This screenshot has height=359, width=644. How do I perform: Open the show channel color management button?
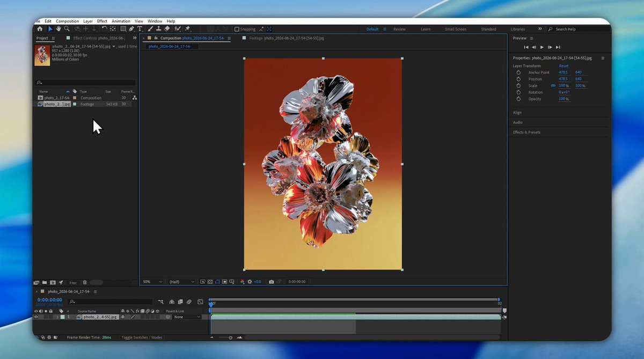click(243, 282)
